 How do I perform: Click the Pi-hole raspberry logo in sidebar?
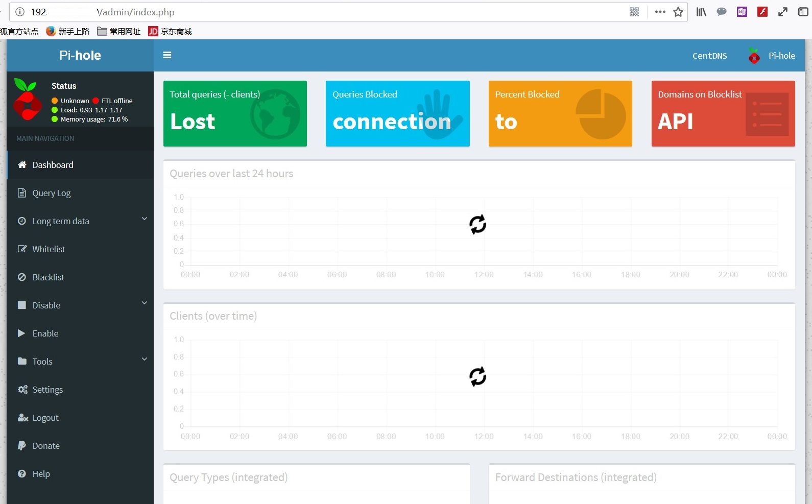tap(27, 100)
